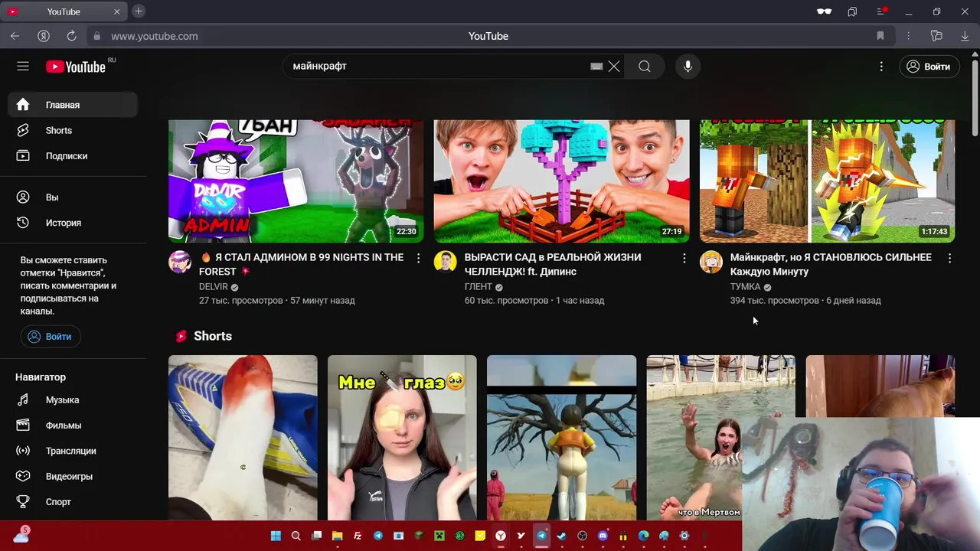Open ТУМКА Minecraft video thumbnail
This screenshot has width=980, height=551.
[827, 181]
